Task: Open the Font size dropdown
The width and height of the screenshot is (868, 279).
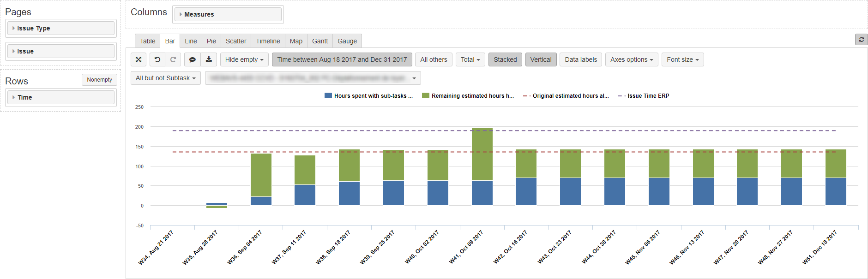Action: coord(683,59)
